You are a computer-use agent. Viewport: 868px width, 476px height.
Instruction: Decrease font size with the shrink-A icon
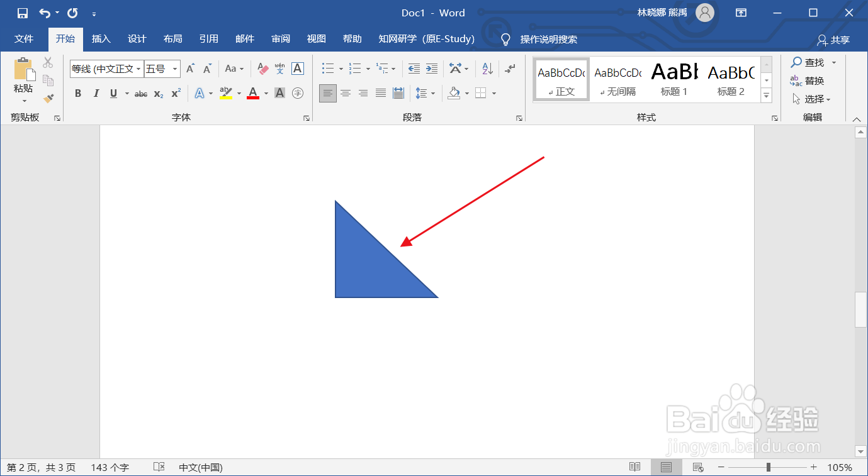[207, 69]
